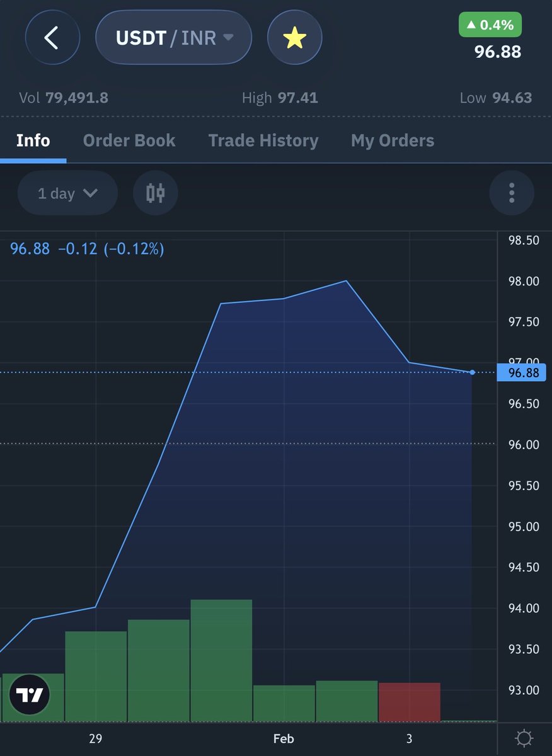Screen dimensions: 552x756
Task: Click the 96.88 −0.12 (−0.12%) chart legend
Action: [x=87, y=249]
